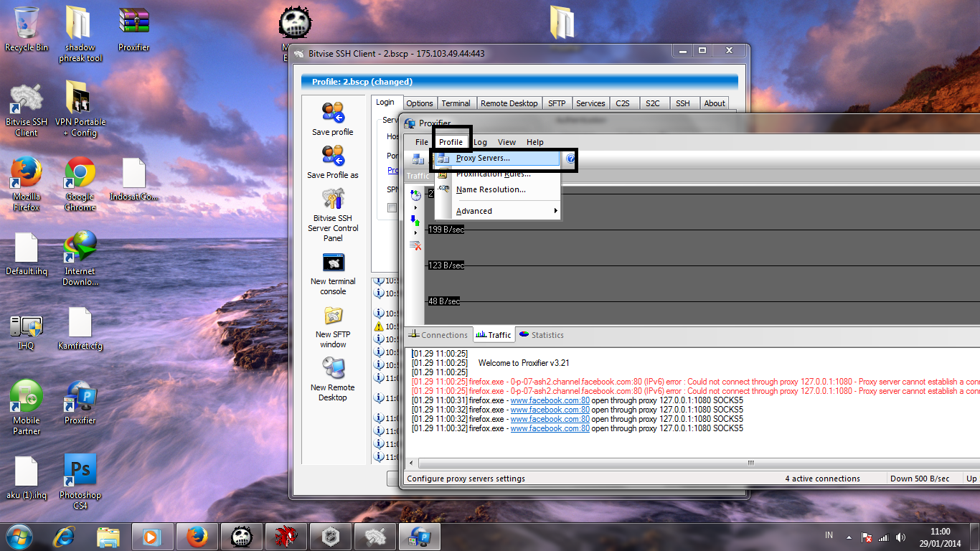
Task: Click the Bitvise SSH Client desktop shortcut
Action: (x=27, y=110)
